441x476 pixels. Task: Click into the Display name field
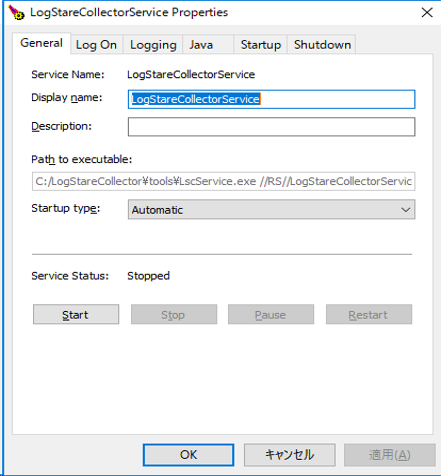pos(271,99)
